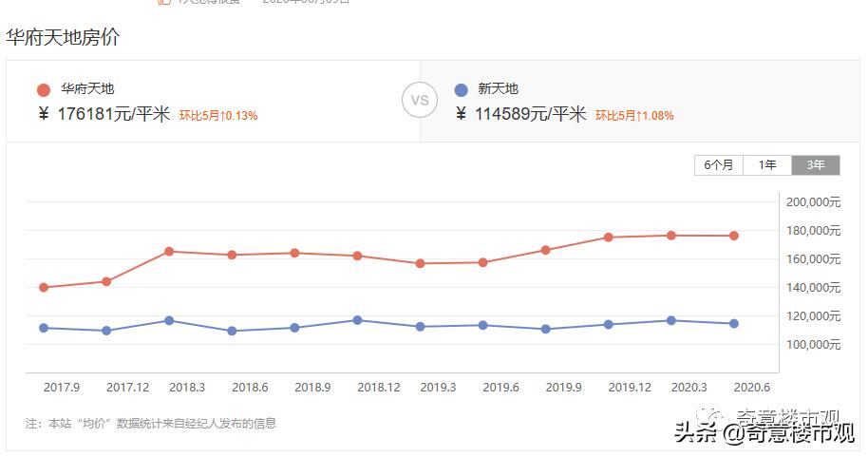Click the blue 新天地 legend dot
Screen dimensions: 868x457
[462, 90]
